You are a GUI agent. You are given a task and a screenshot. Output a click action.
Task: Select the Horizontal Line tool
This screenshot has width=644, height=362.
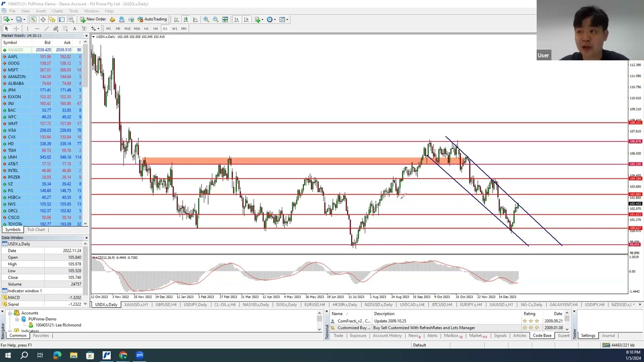click(x=37, y=29)
